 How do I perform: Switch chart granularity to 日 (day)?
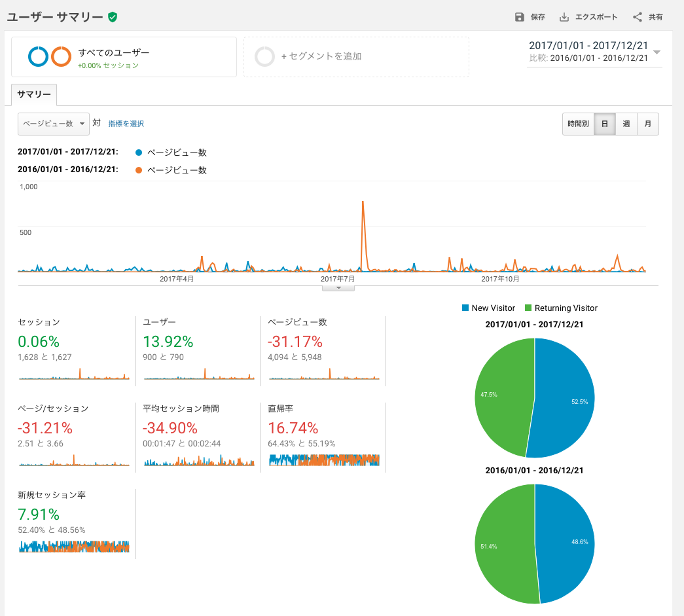[605, 124]
